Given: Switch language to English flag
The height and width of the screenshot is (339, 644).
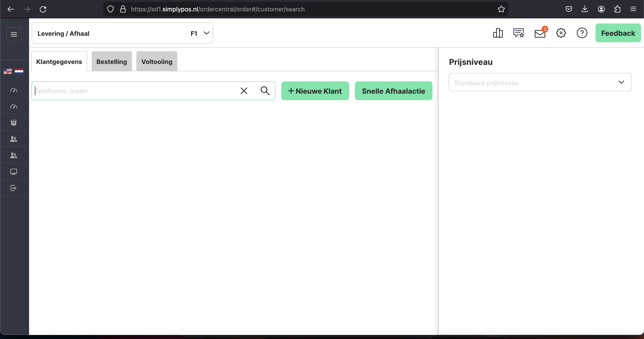Looking at the screenshot, I should pos(8,72).
